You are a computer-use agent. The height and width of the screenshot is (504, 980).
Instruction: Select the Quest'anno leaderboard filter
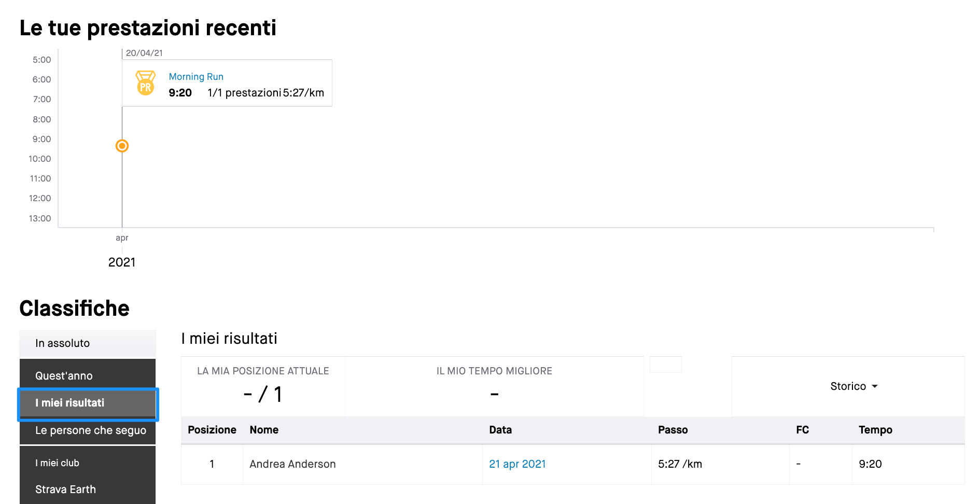tap(88, 375)
